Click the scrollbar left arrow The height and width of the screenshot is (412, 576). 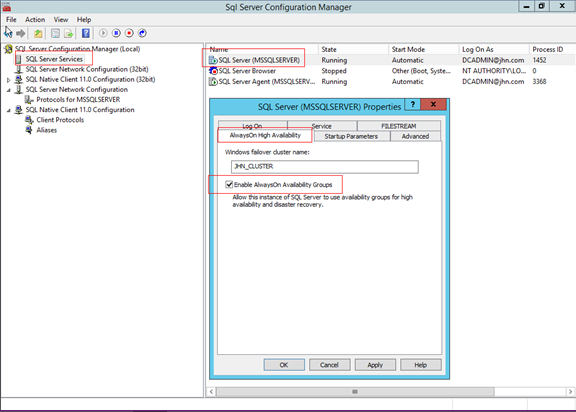[211, 392]
